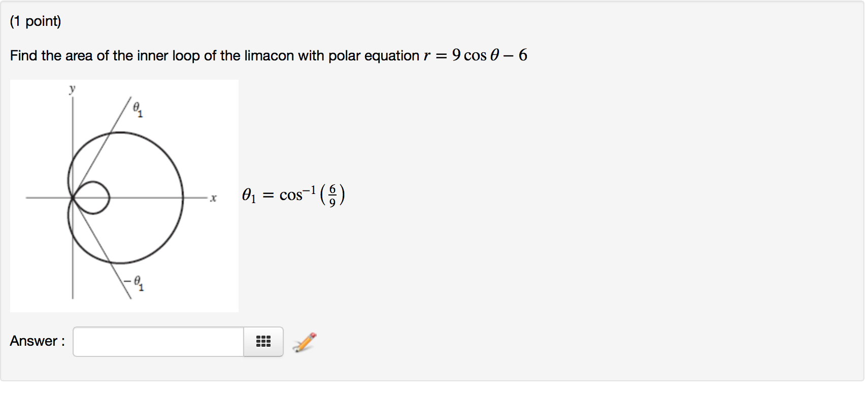Click the origin point where the axes cross
The width and height of the screenshot is (868, 394).
tap(73, 197)
